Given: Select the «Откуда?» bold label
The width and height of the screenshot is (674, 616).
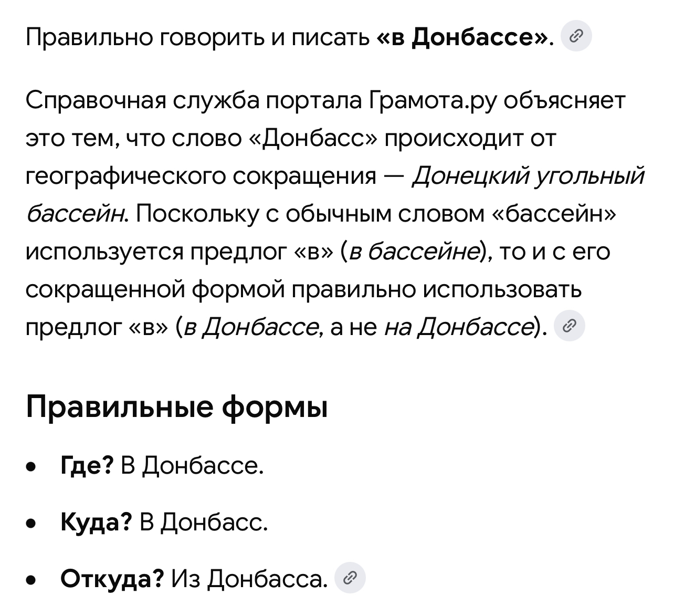Looking at the screenshot, I should tap(113, 579).
